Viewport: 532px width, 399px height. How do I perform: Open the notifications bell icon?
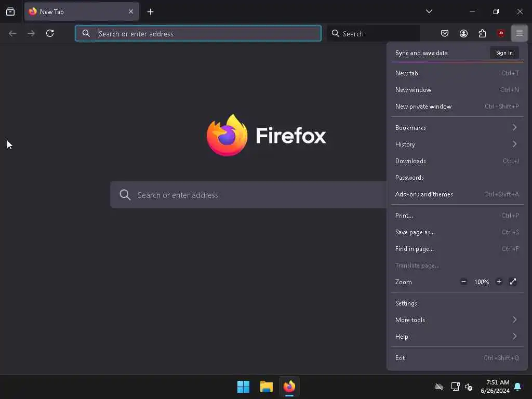tap(517, 387)
